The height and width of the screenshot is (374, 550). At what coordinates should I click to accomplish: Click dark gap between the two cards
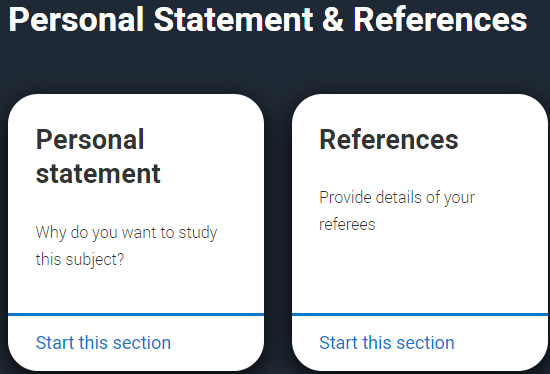point(278,232)
